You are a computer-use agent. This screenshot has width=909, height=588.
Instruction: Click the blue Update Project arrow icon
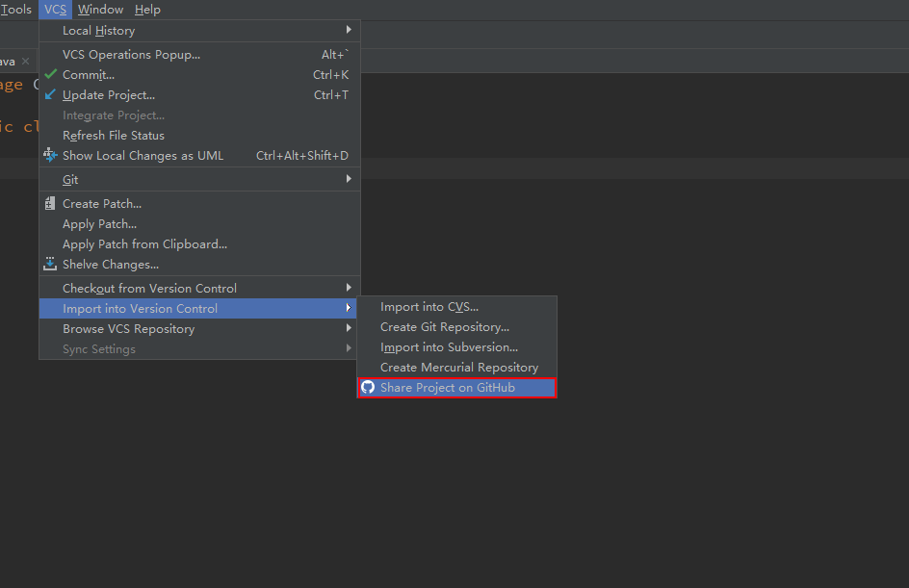click(50, 94)
